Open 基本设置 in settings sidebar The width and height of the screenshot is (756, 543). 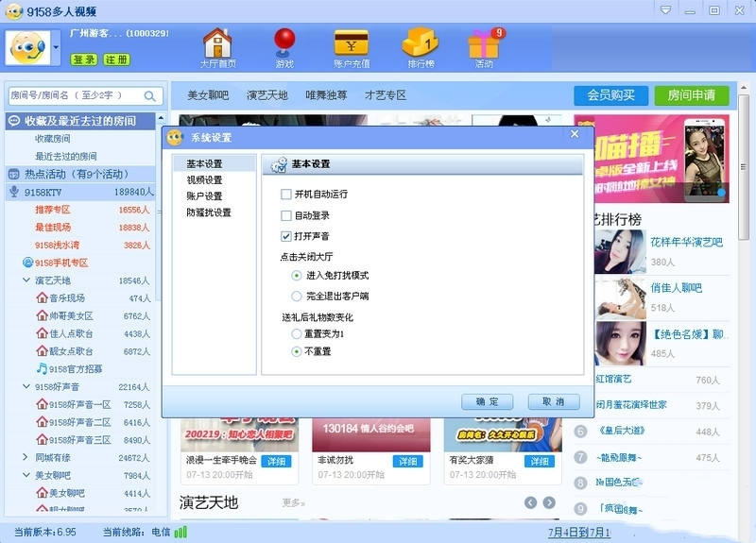click(215, 163)
